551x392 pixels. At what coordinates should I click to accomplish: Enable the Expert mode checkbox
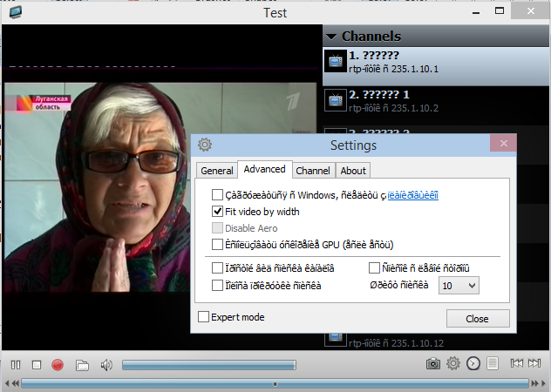[x=204, y=317]
